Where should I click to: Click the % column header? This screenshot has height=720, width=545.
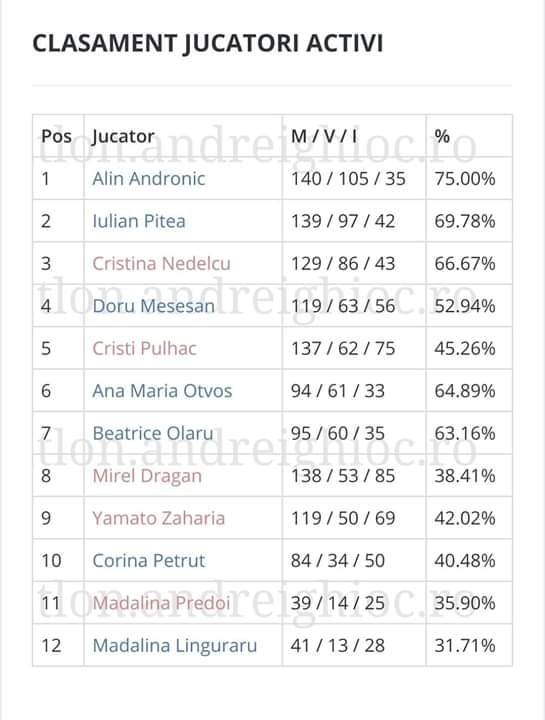click(x=442, y=136)
